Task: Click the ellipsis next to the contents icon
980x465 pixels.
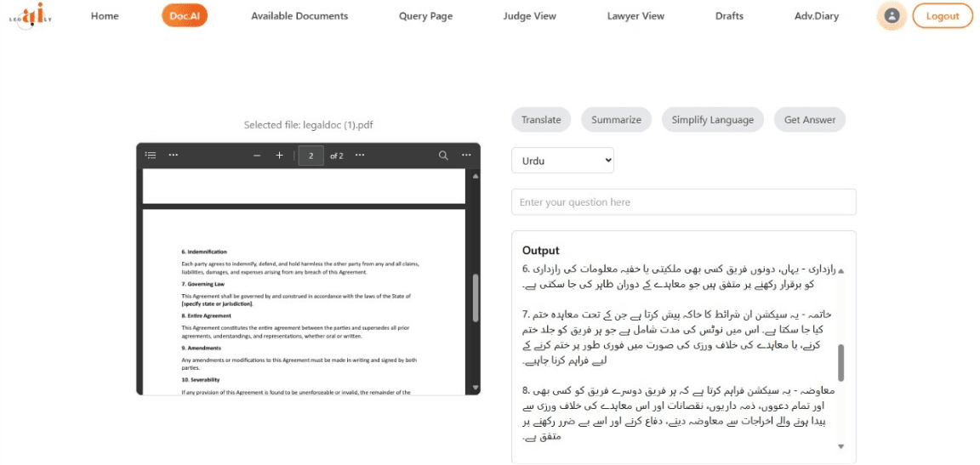Action: click(x=174, y=156)
